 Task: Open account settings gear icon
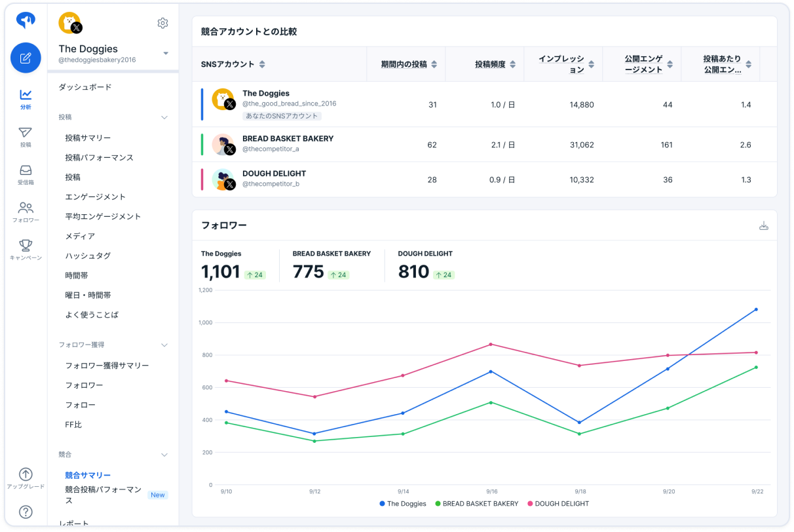162,24
